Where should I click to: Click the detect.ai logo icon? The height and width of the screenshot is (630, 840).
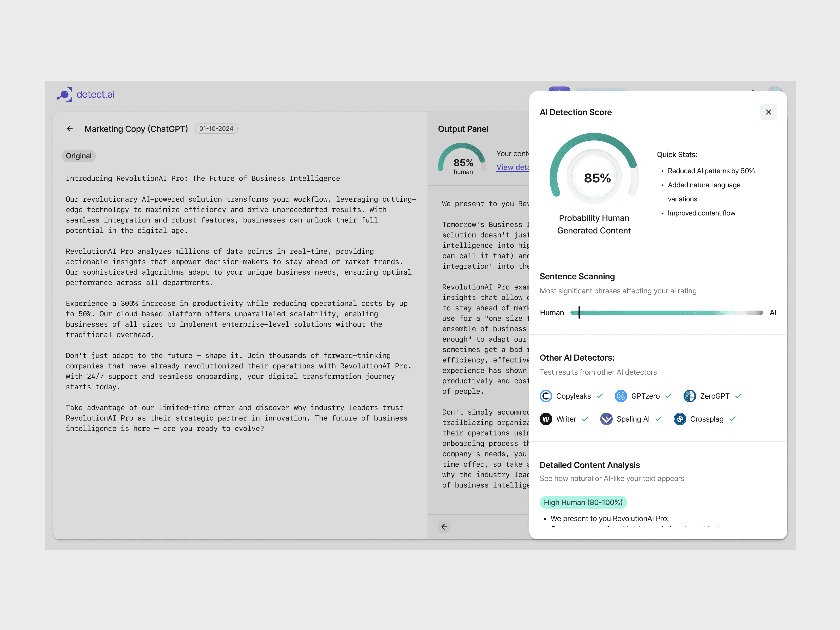65,94
